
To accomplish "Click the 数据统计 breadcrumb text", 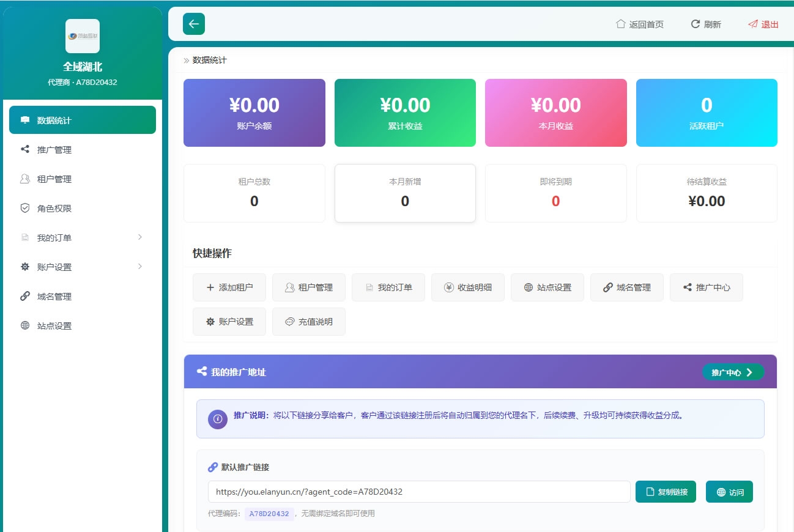I will [x=210, y=60].
